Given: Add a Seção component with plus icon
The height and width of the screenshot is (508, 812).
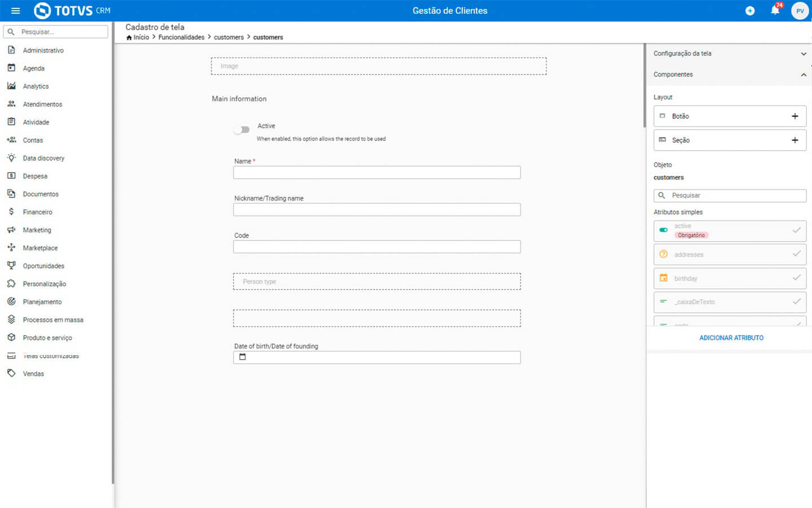Looking at the screenshot, I should [795, 140].
